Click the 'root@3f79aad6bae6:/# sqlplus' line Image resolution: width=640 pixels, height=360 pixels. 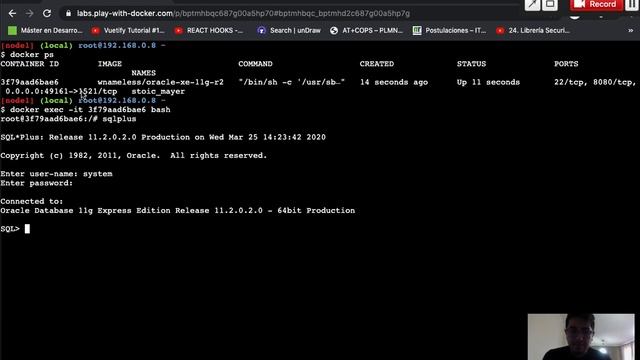pyautogui.click(x=68, y=119)
